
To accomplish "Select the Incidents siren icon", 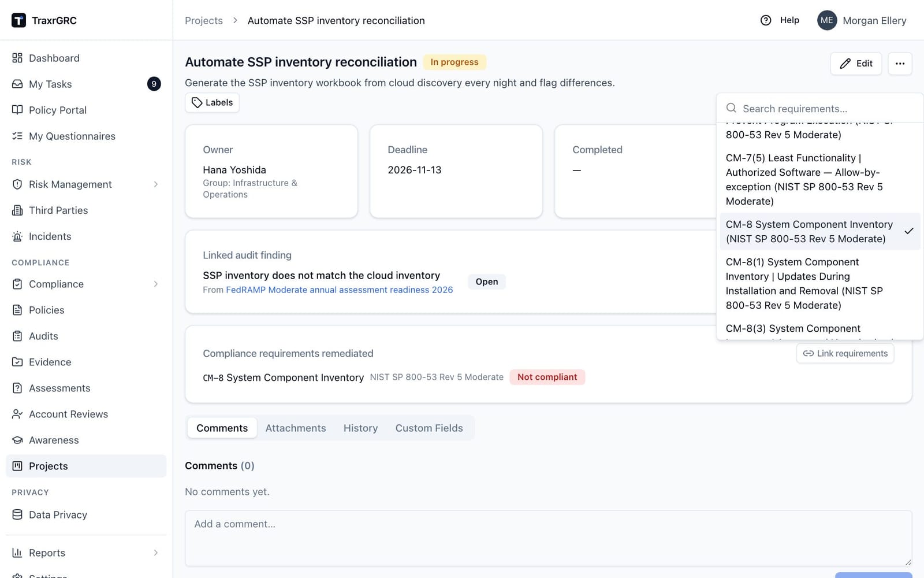I will (17, 236).
